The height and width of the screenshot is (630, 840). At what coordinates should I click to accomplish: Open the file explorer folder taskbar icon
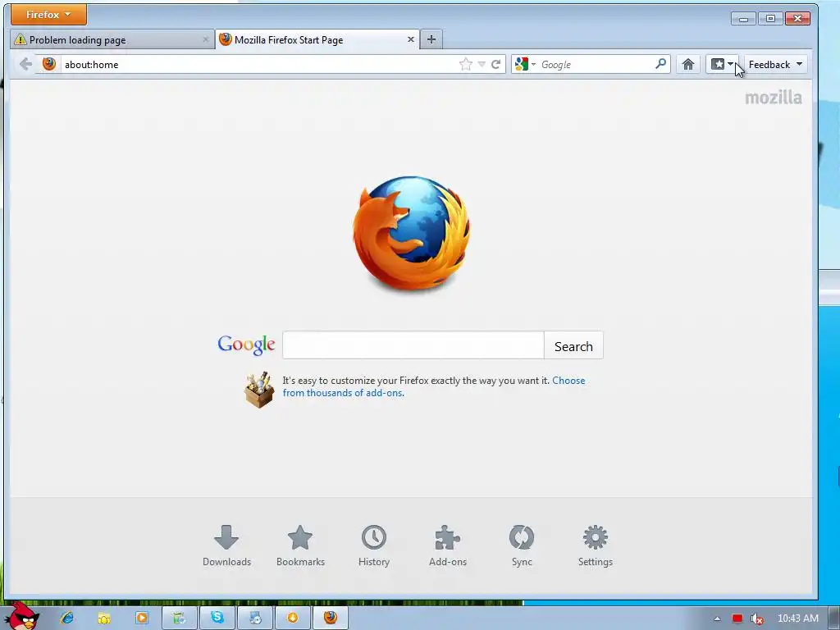(104, 618)
